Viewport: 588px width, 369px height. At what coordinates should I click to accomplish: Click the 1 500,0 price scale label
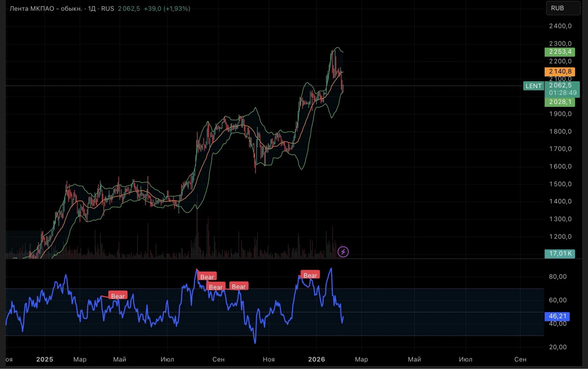coord(560,184)
